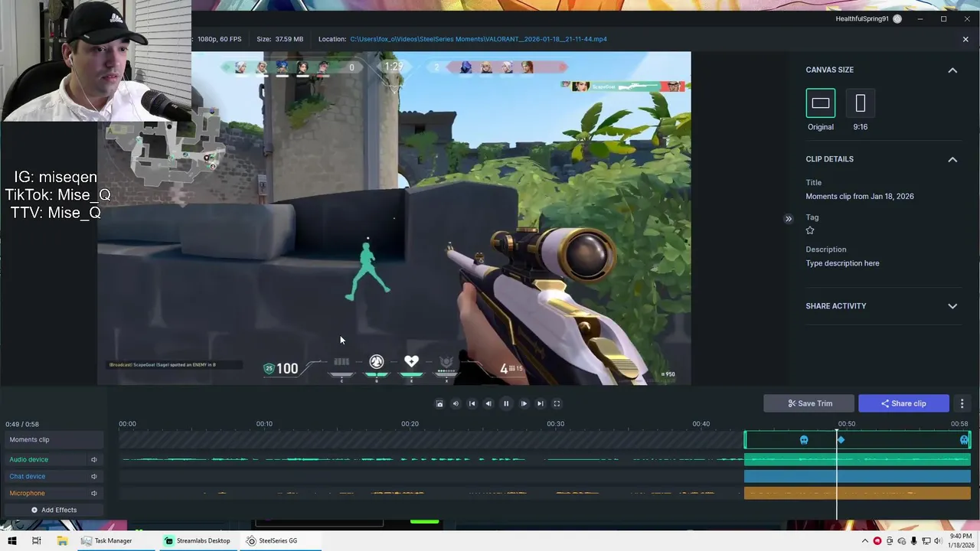Open the three-dot more options menu

click(962, 403)
